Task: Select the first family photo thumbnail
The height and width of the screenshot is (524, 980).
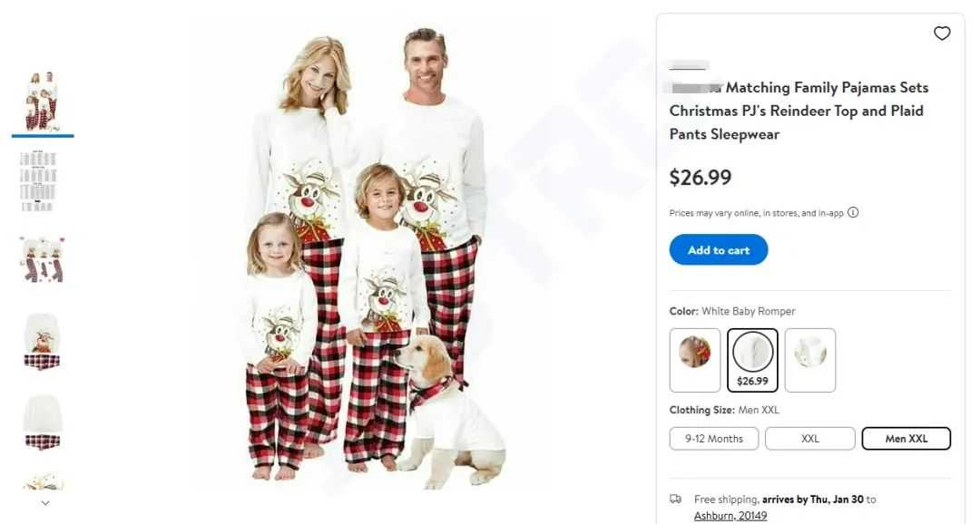Action: [43, 101]
